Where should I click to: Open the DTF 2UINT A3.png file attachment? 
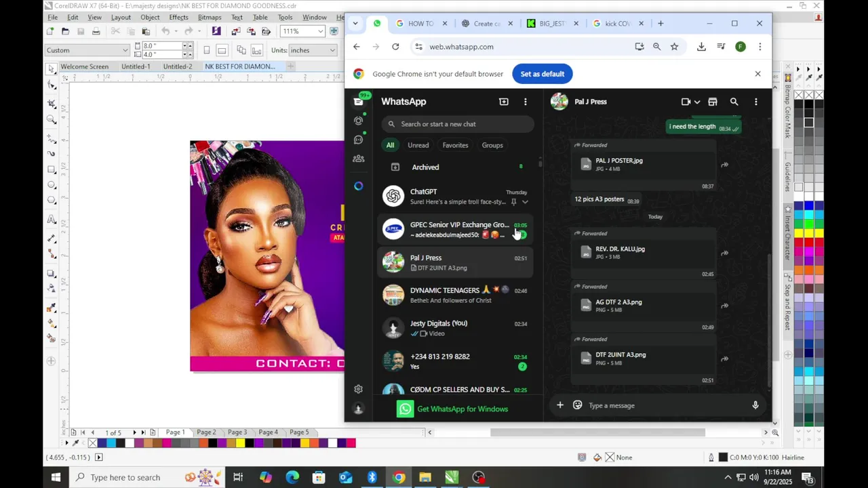(x=644, y=359)
